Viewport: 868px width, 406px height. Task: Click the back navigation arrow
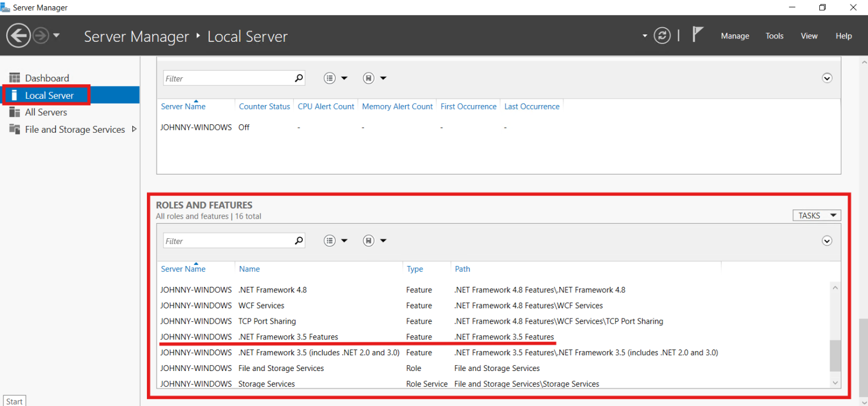click(x=19, y=35)
